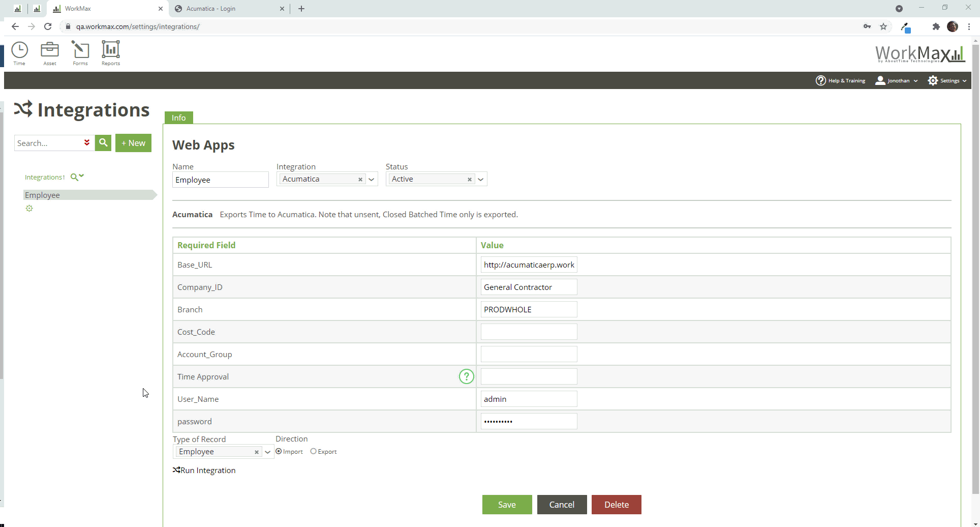Clear the Active status selection
Viewport: 980px width, 527px height.
point(470,180)
